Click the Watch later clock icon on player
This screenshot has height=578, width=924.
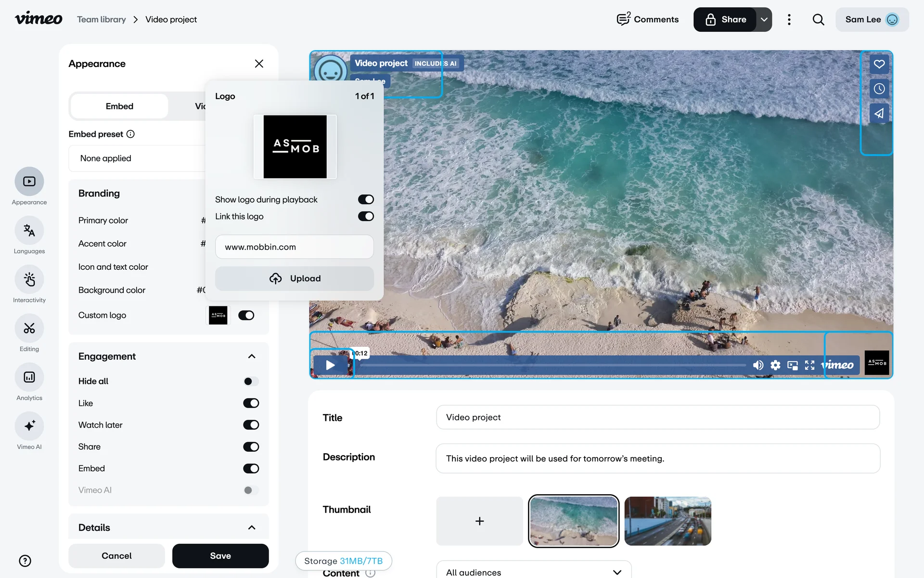pos(879,89)
